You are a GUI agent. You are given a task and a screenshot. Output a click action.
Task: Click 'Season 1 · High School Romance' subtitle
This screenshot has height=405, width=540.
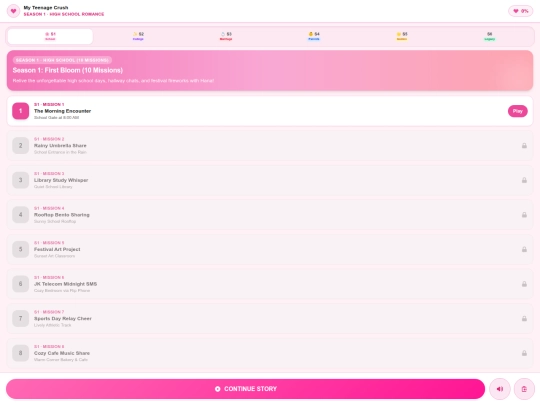64,14
